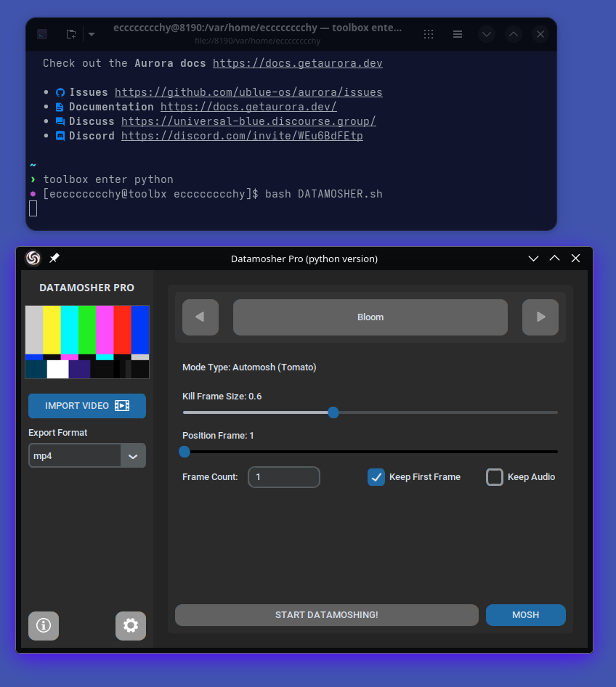Viewport: 616px width, 687px height.
Task: Click the IMPORT VIDEO button
Action: pyautogui.click(x=87, y=406)
